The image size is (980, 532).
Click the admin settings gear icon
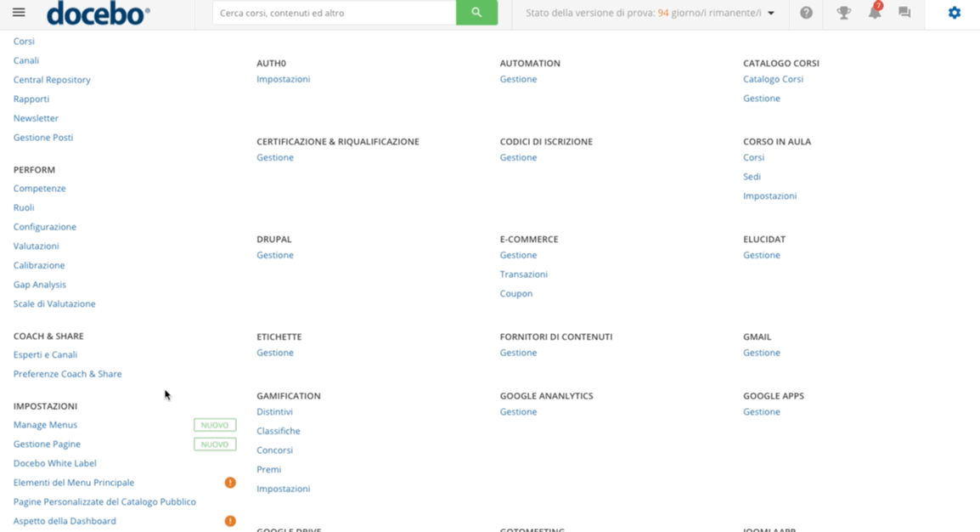(955, 13)
